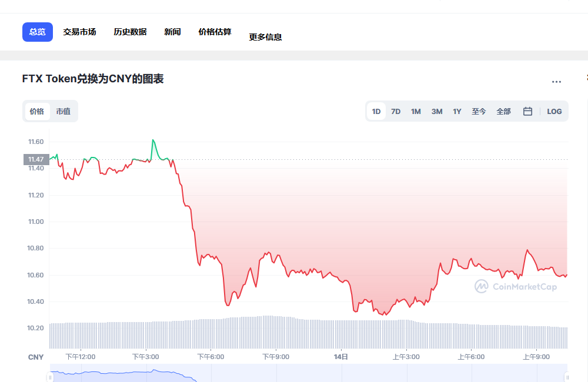Viewport: 588px width, 382px height.
Task: Open the 价格估算 tab
Action: click(x=215, y=32)
